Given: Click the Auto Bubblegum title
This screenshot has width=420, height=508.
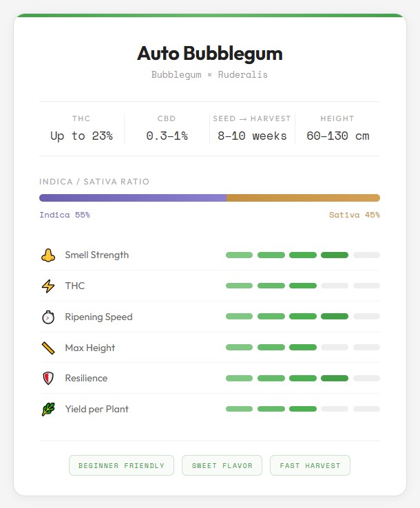Looking at the screenshot, I should [209, 54].
